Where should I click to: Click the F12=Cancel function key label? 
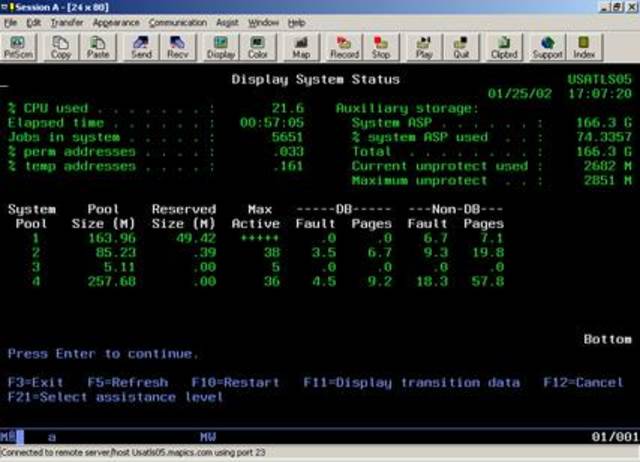pos(583,382)
